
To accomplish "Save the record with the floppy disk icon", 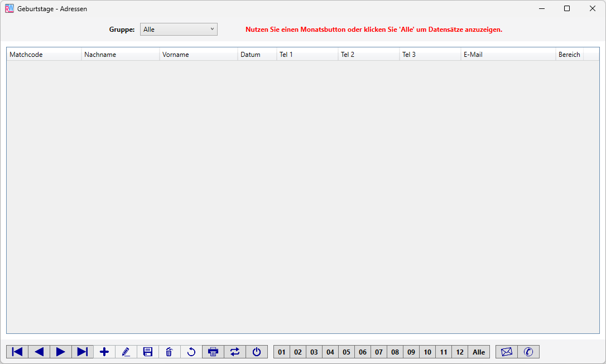I will (148, 352).
